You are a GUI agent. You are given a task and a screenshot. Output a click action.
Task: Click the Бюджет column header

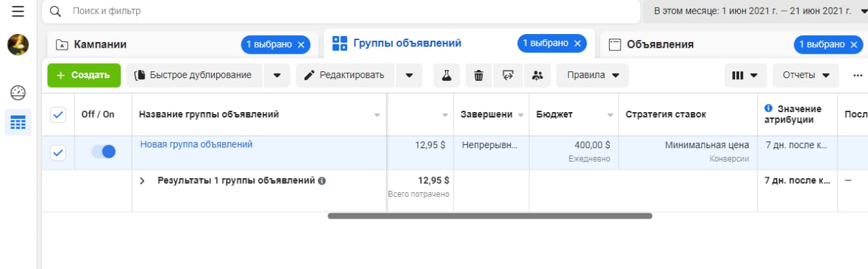[x=574, y=114]
